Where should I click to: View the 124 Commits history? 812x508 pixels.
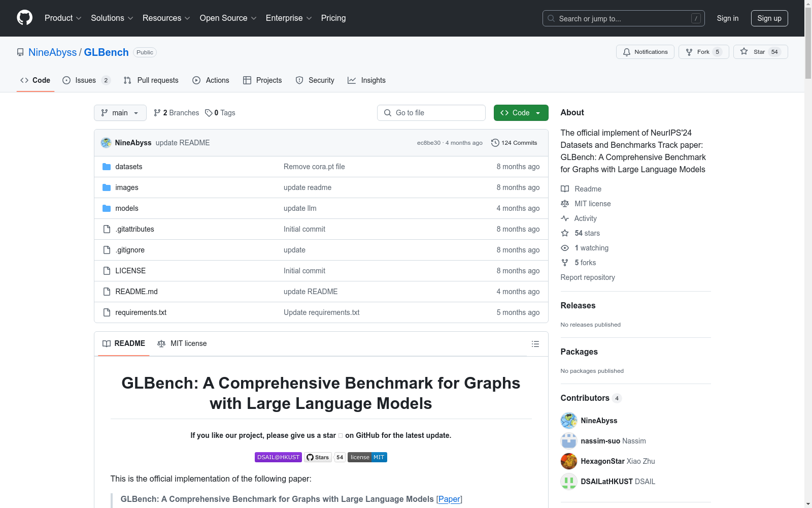(x=514, y=143)
